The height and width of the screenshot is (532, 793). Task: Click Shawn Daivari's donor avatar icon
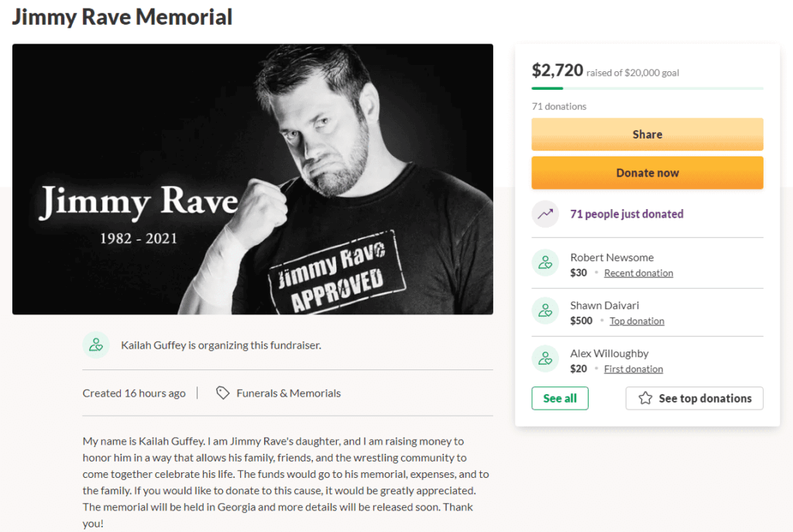coord(545,311)
